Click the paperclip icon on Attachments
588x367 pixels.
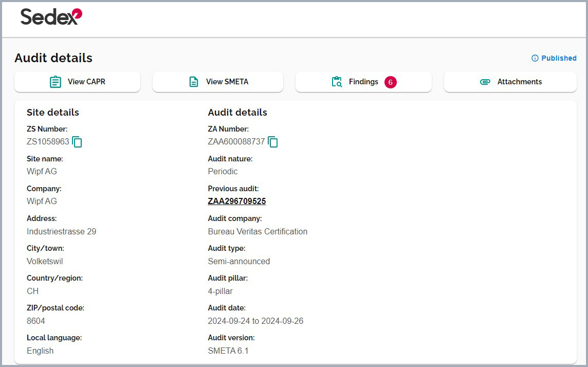tap(485, 82)
